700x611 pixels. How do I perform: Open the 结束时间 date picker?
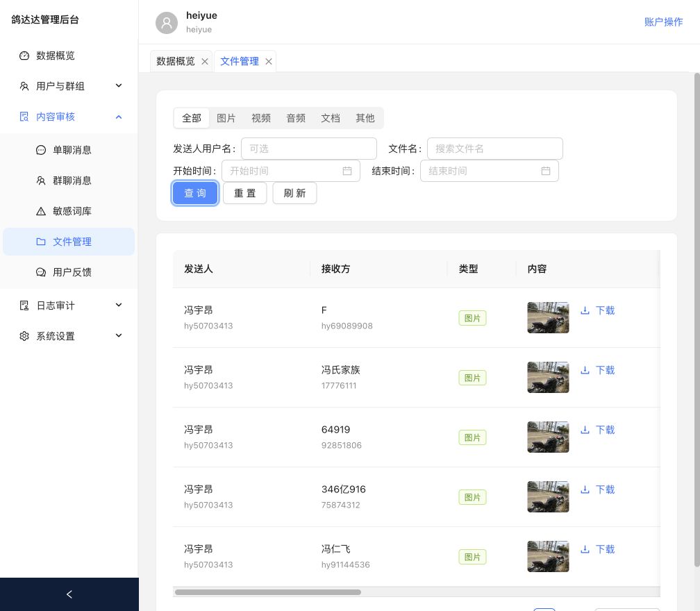(490, 171)
